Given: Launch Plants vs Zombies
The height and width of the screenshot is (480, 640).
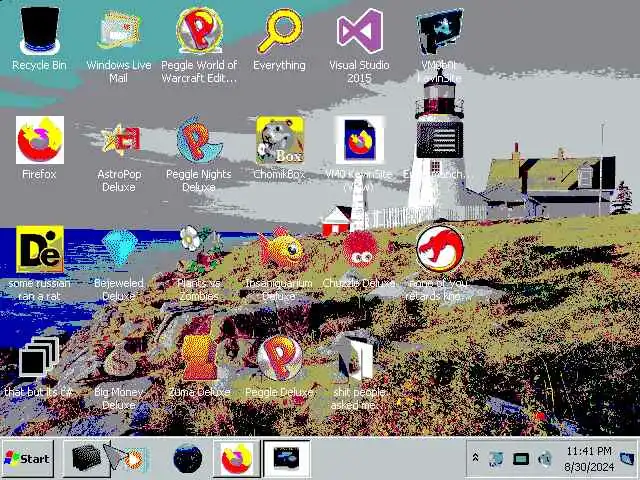Looking at the screenshot, I should point(200,250).
